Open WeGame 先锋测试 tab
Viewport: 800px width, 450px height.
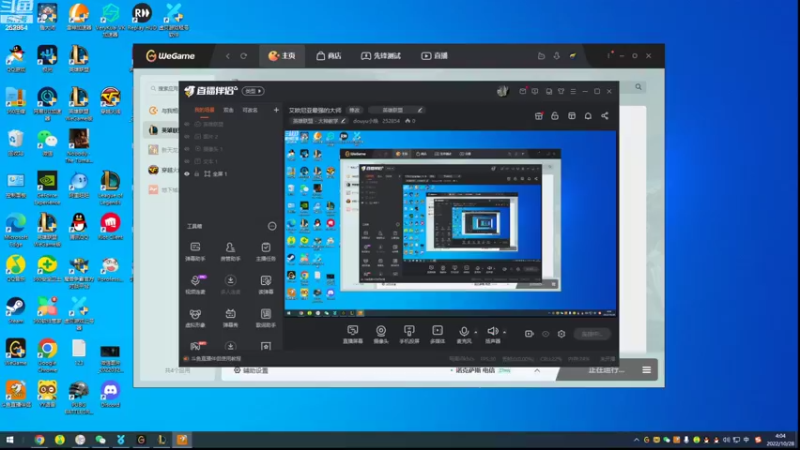click(381, 56)
